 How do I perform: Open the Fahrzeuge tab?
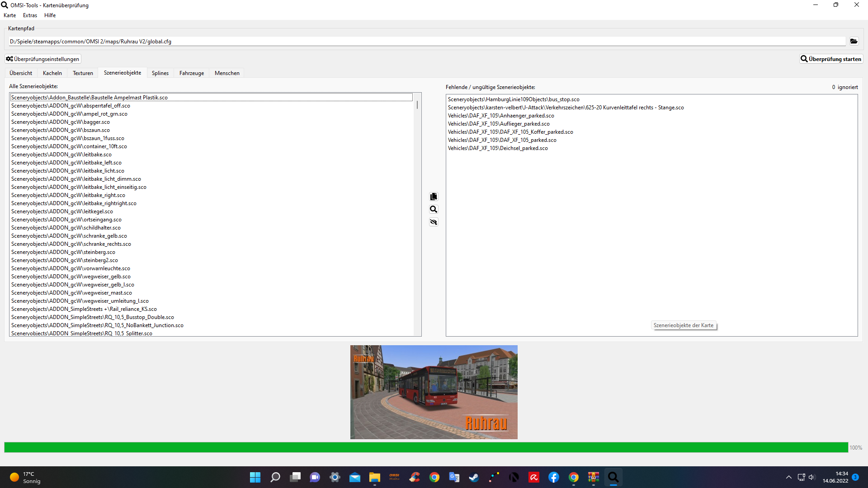click(191, 73)
